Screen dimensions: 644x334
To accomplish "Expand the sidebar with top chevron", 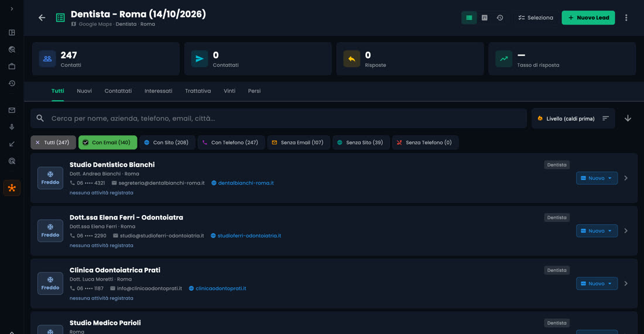I will (12, 9).
